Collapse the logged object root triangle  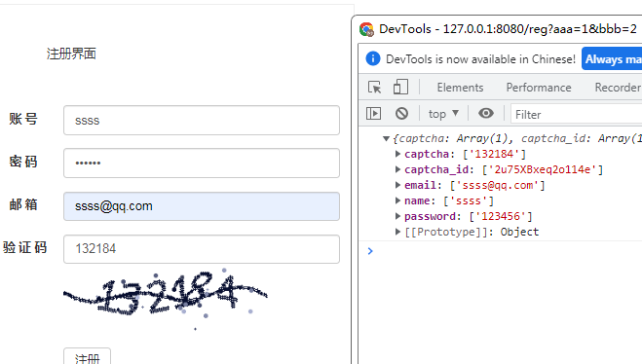pyautogui.click(x=386, y=138)
